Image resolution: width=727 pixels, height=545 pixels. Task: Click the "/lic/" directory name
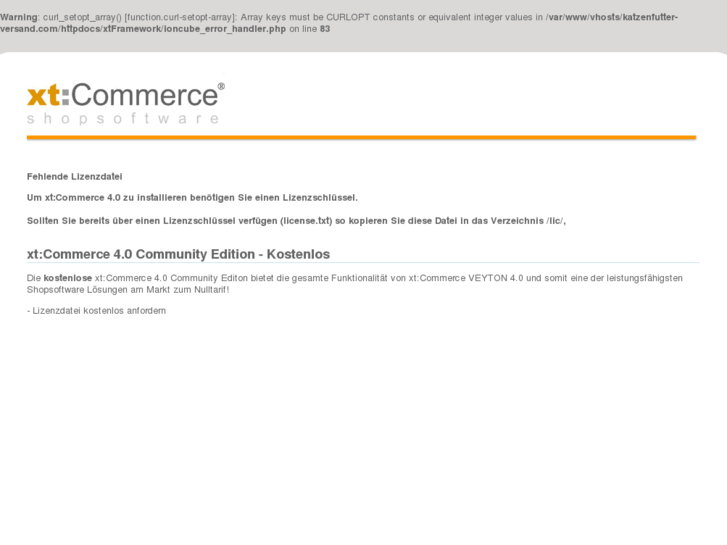tap(555, 220)
